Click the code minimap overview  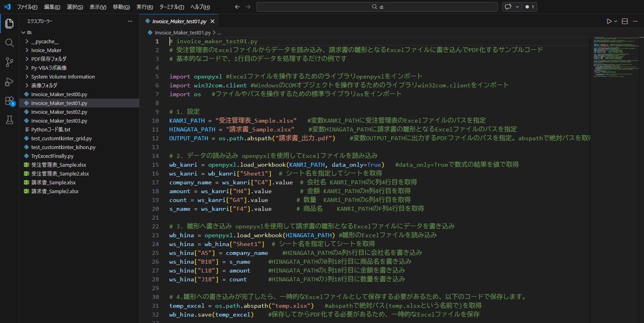pos(616,56)
